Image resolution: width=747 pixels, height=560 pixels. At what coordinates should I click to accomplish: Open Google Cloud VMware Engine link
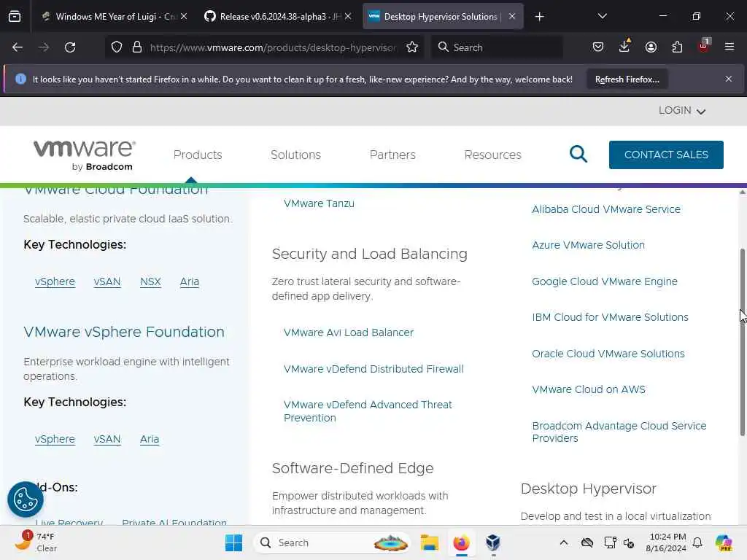coord(605,281)
